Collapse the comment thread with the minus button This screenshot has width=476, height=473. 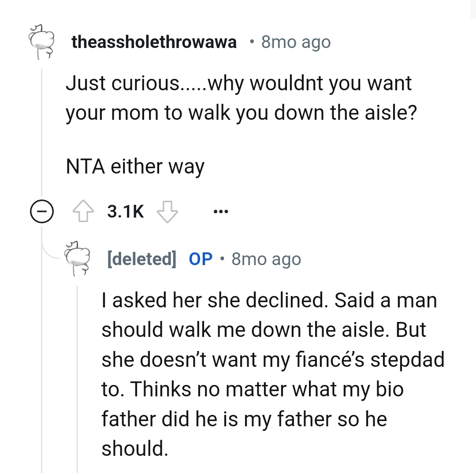42,211
